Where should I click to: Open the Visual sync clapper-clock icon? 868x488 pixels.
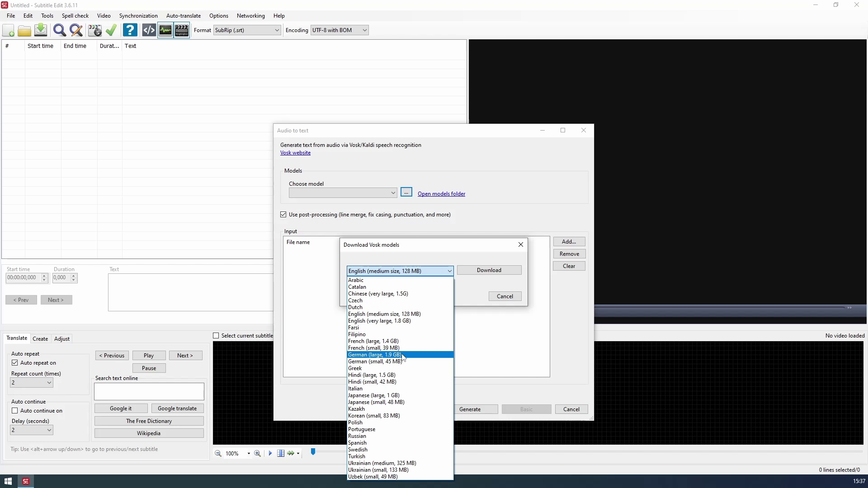click(95, 30)
